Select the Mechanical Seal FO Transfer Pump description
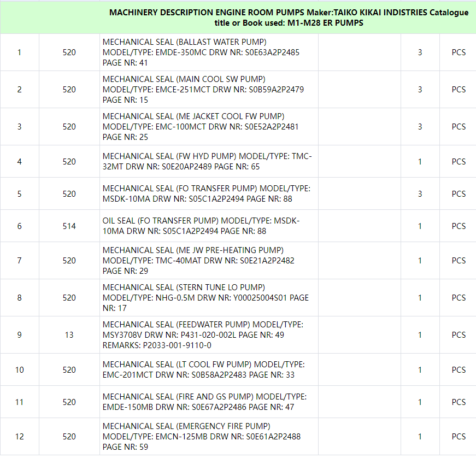This screenshot has height=458, width=476. pos(206,194)
